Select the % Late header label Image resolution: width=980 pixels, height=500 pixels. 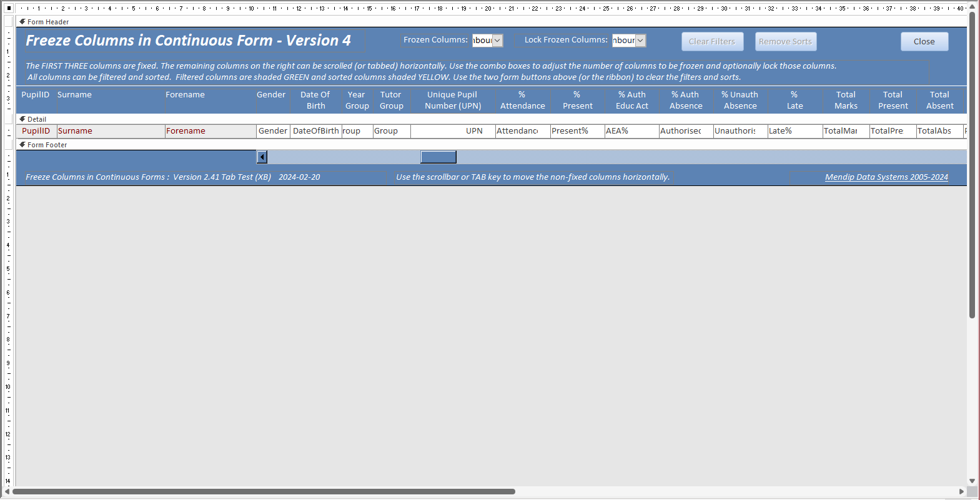tap(794, 100)
